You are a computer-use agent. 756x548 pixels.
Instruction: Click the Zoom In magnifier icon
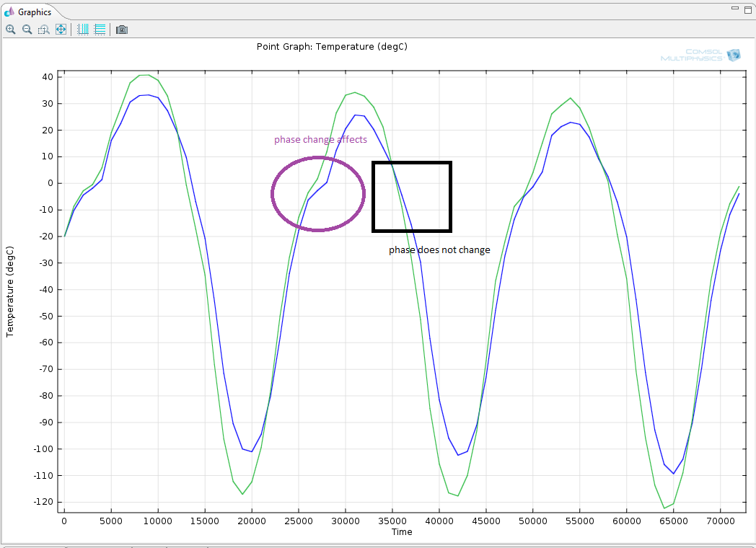pyautogui.click(x=11, y=30)
